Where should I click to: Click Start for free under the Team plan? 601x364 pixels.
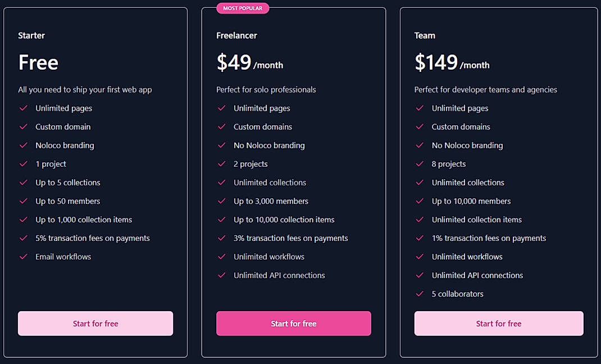(498, 324)
